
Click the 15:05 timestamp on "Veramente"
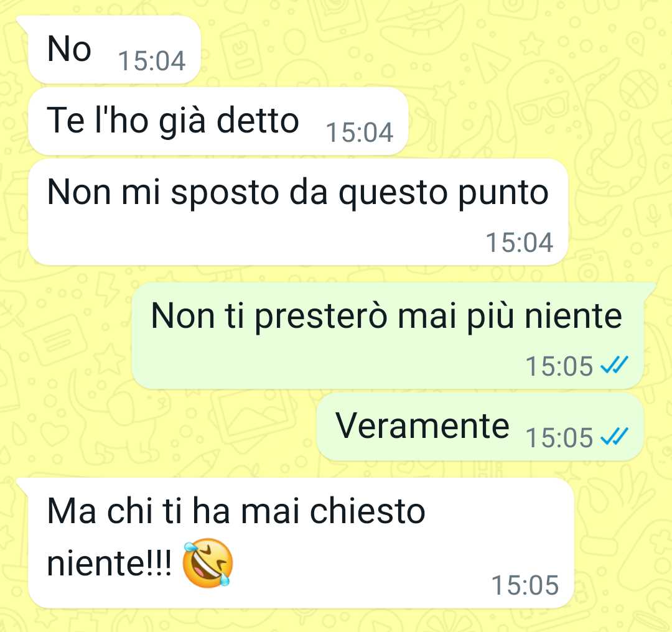coord(559,438)
